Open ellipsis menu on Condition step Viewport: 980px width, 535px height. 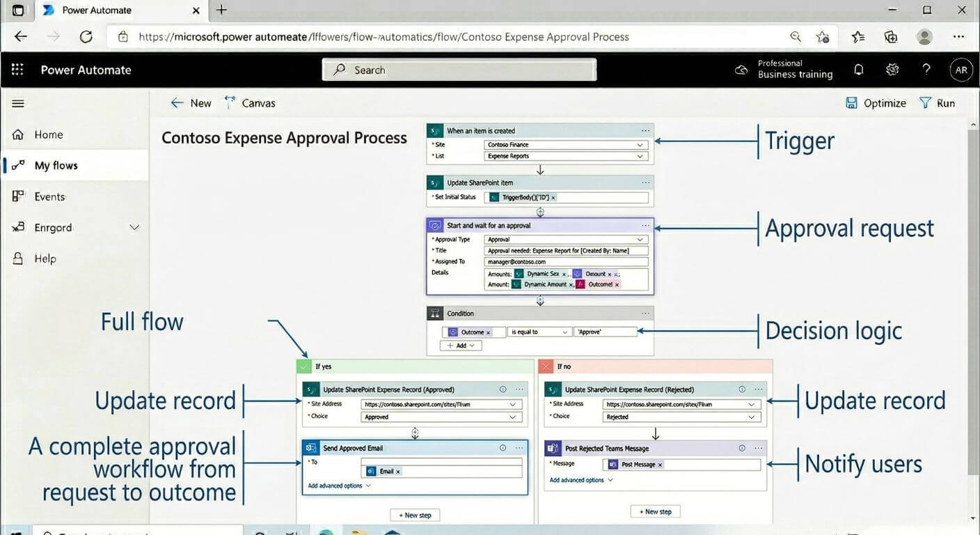pos(645,313)
